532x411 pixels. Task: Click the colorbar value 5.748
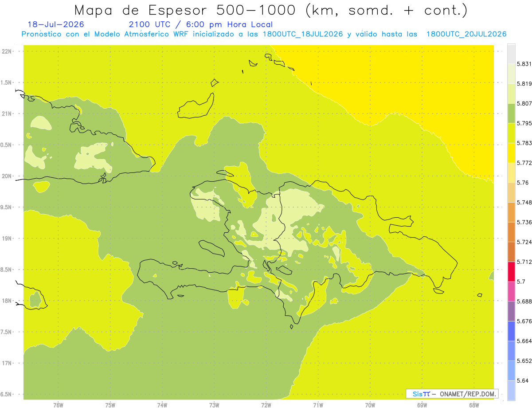(524, 202)
